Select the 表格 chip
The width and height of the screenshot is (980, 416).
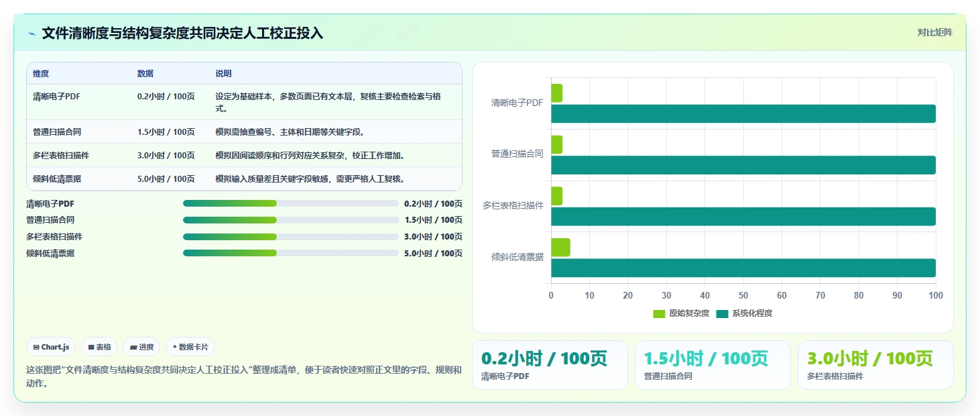pyautogui.click(x=99, y=347)
